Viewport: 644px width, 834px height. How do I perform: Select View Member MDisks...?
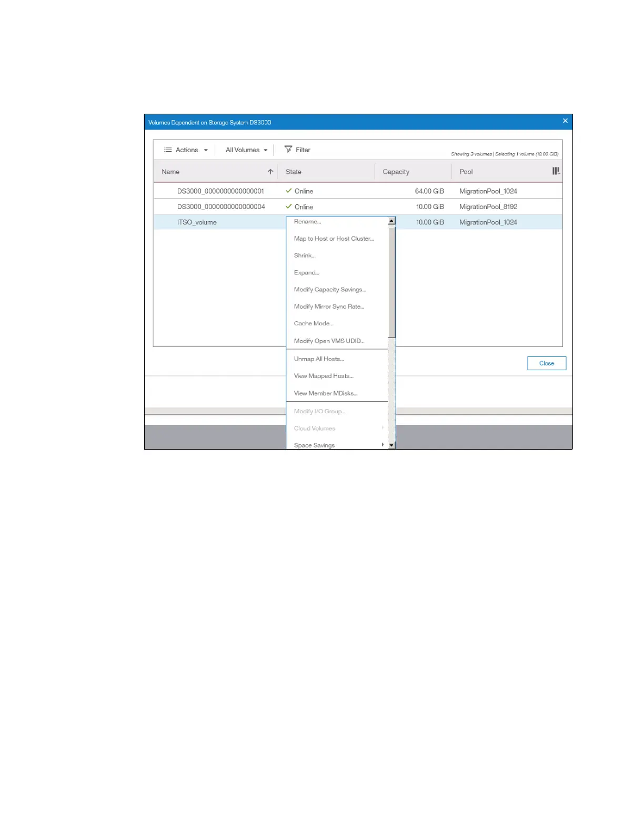326,393
